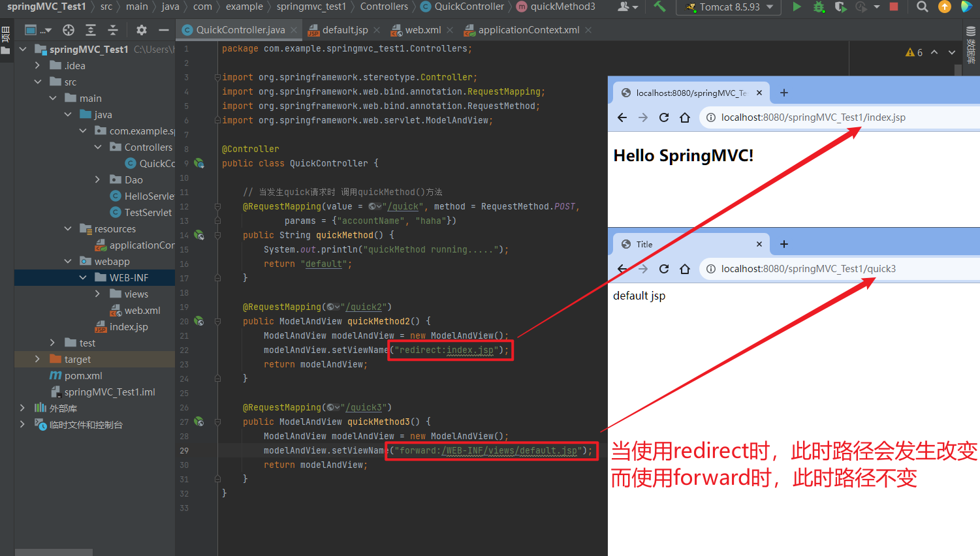Stop the server with the red square

coord(894,7)
